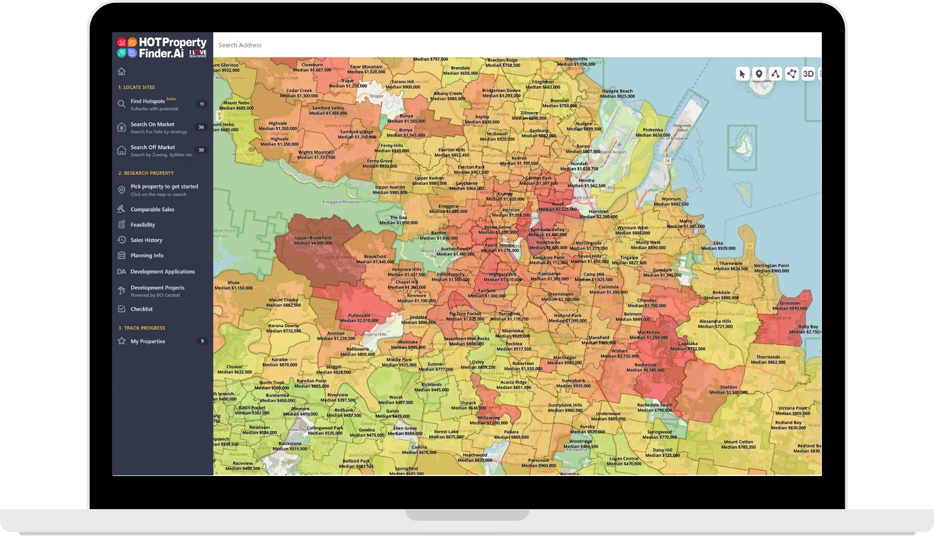934x560 pixels.
Task: Go to Planning Info section
Action: click(x=147, y=255)
